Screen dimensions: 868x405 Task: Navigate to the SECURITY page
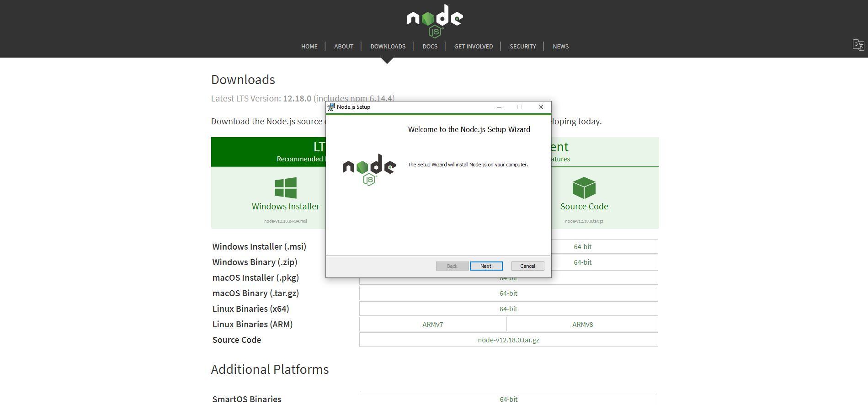(522, 46)
